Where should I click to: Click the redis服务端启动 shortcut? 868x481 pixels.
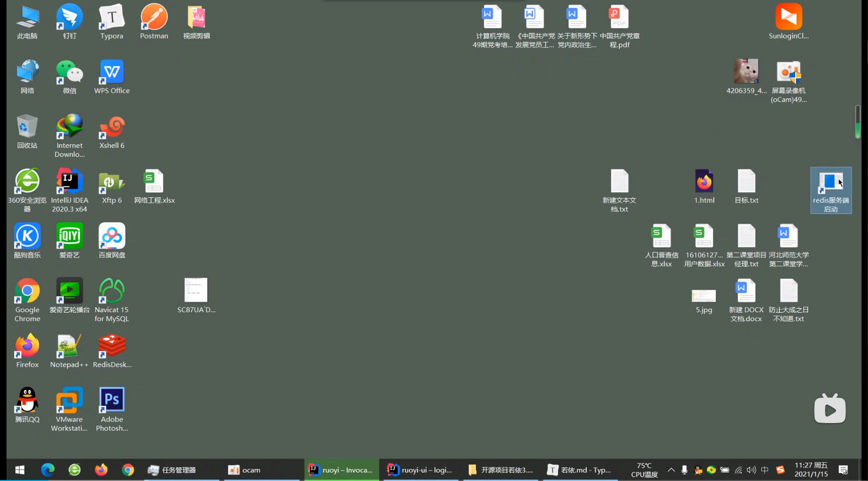(831, 190)
